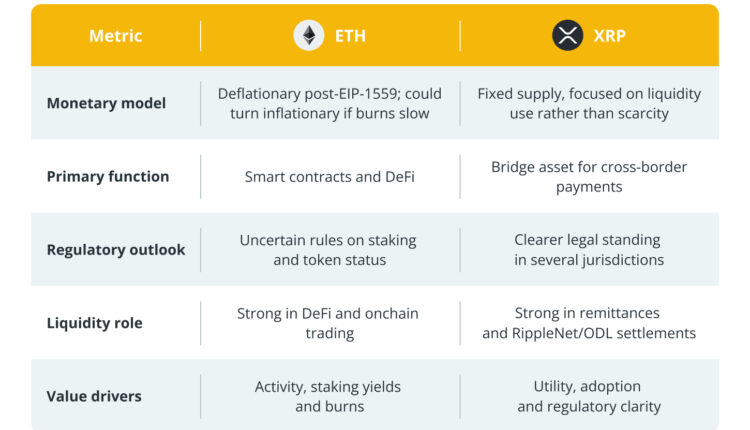Click the Uncertain rules on staking cell

[328, 250]
